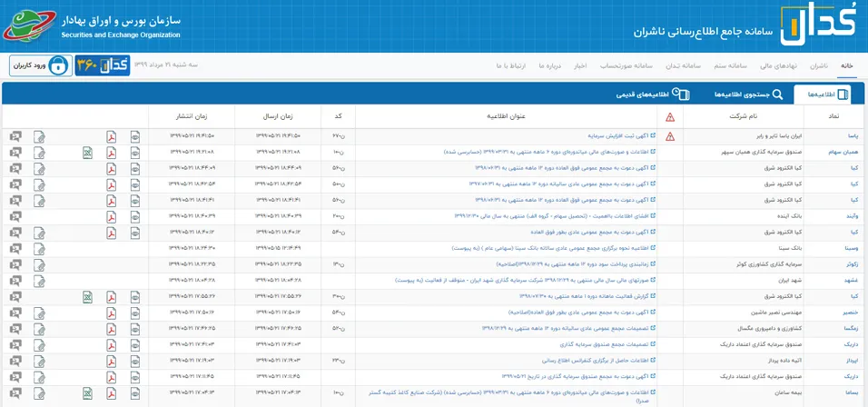Open the PDF icon in the خنصیر row
Screen dimensions: 868x407
point(112,313)
